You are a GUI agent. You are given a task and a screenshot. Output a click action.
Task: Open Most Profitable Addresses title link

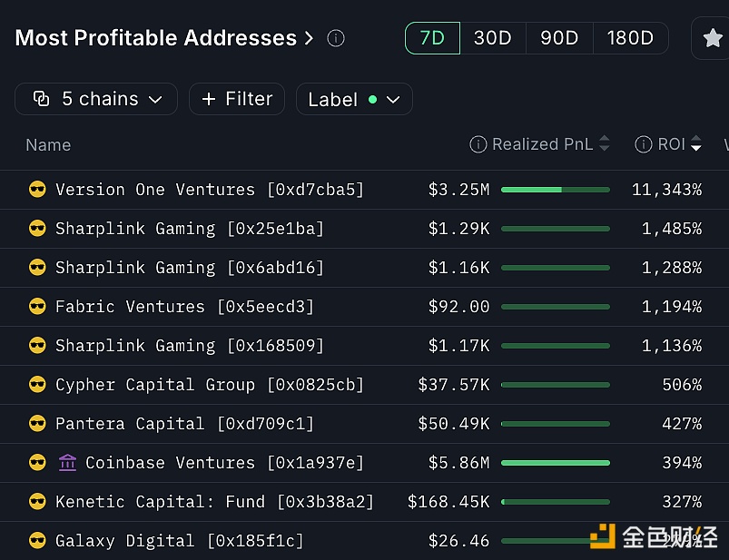pos(163,38)
